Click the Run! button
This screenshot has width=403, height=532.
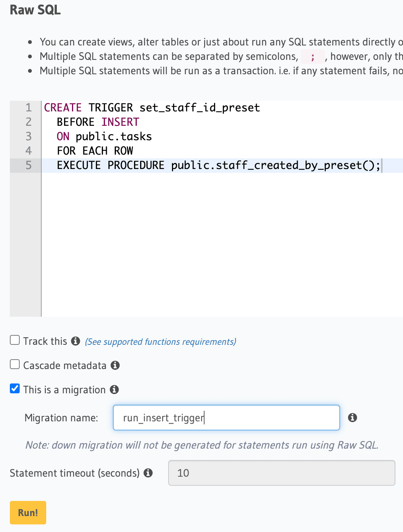[x=28, y=512]
